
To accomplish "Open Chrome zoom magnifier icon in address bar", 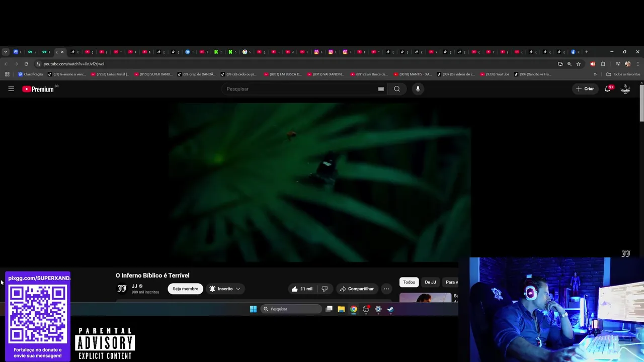I will [569, 64].
